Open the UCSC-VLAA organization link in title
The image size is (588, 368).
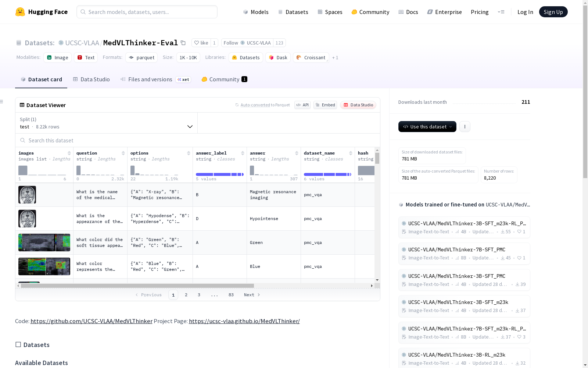click(x=82, y=43)
